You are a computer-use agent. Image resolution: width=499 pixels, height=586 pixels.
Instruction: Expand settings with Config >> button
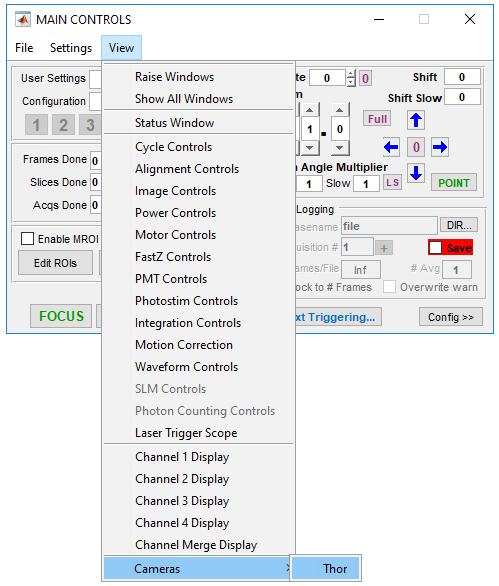450,317
